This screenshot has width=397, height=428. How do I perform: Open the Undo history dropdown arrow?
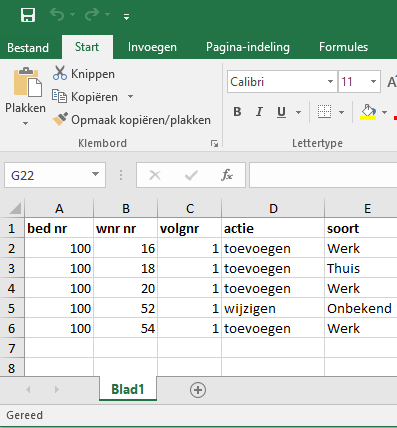(x=72, y=15)
